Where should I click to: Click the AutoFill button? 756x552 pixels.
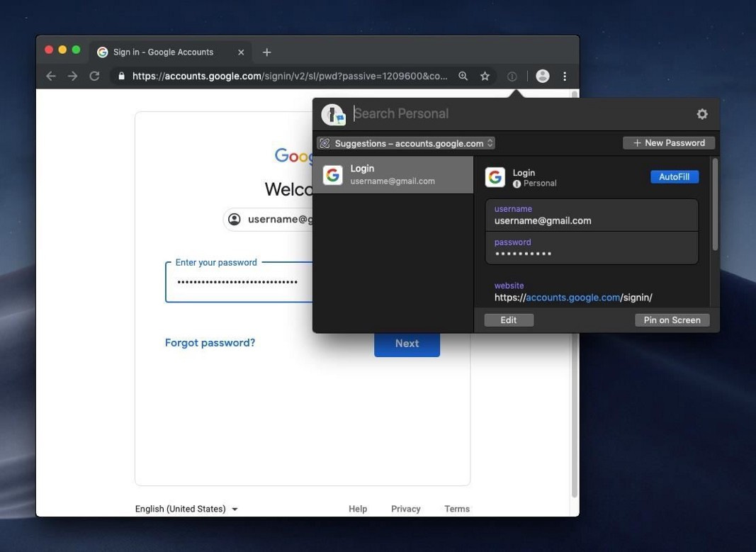[674, 177]
